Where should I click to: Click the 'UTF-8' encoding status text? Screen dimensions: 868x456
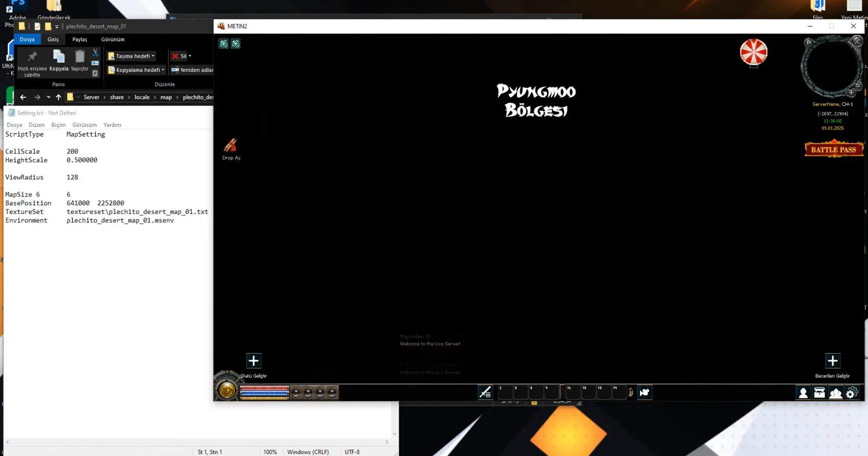[x=352, y=452]
